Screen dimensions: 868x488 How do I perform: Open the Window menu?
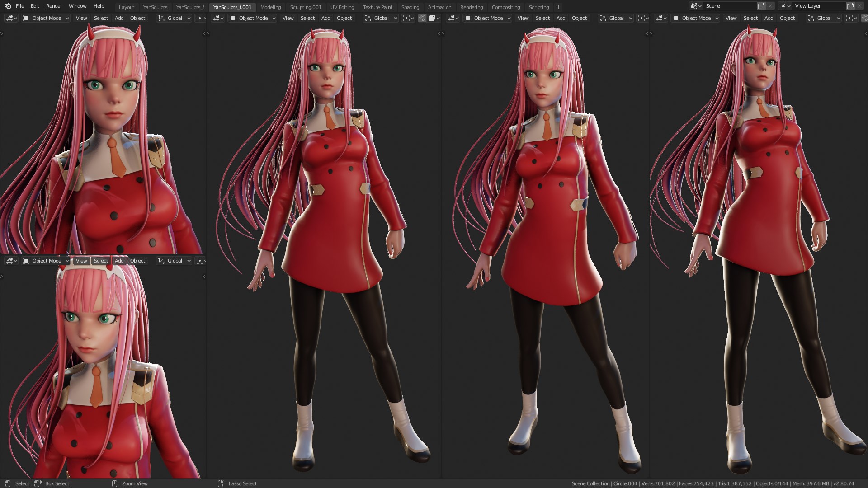77,6
